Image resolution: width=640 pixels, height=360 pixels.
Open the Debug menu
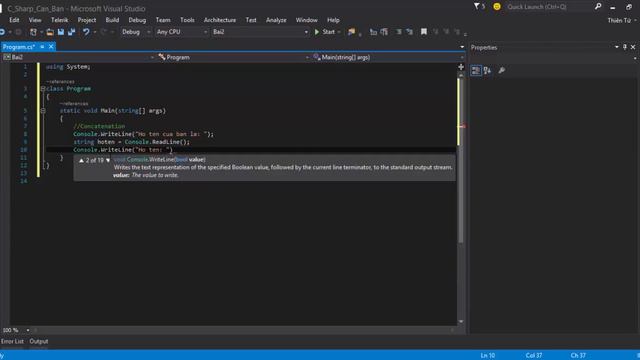pos(137,20)
